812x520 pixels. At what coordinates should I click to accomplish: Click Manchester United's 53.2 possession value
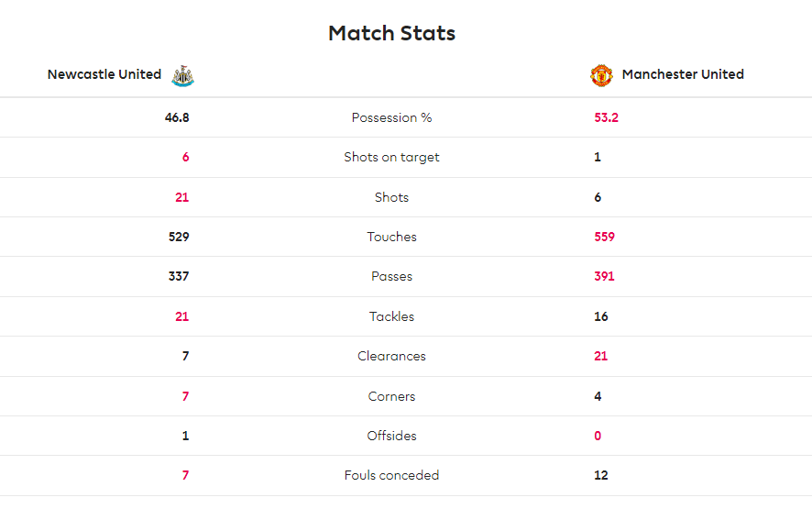[606, 117]
